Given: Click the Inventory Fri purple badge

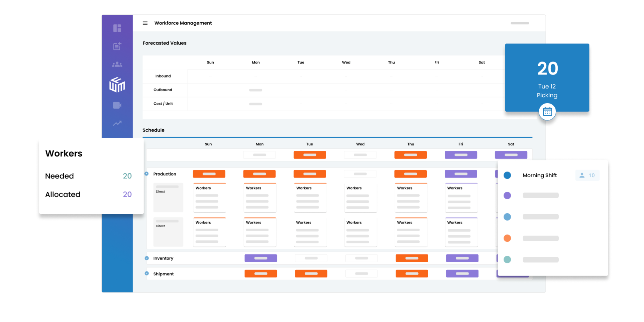Looking at the screenshot, I should (462, 258).
